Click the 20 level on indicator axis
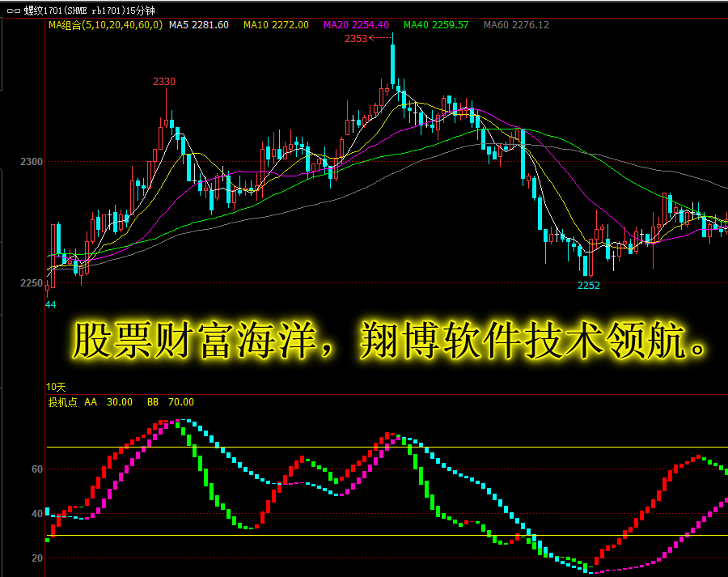This screenshot has width=728, height=577. [37, 558]
